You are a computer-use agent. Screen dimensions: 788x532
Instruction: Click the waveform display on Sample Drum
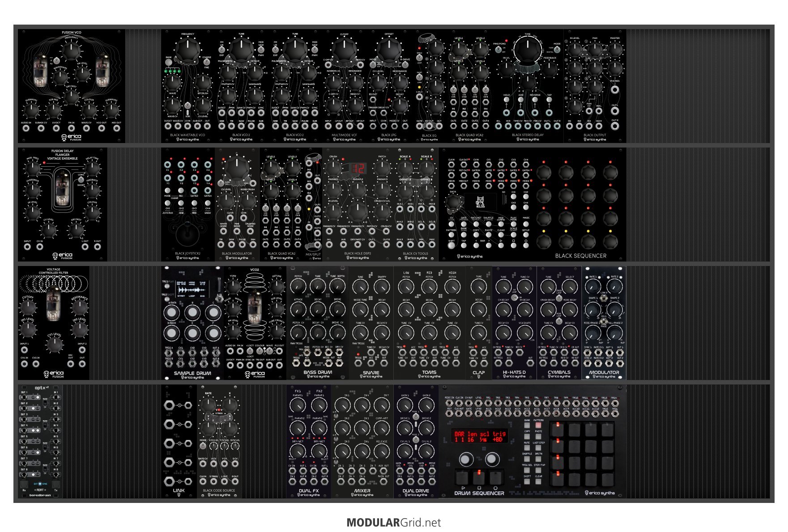pyautogui.click(x=192, y=288)
